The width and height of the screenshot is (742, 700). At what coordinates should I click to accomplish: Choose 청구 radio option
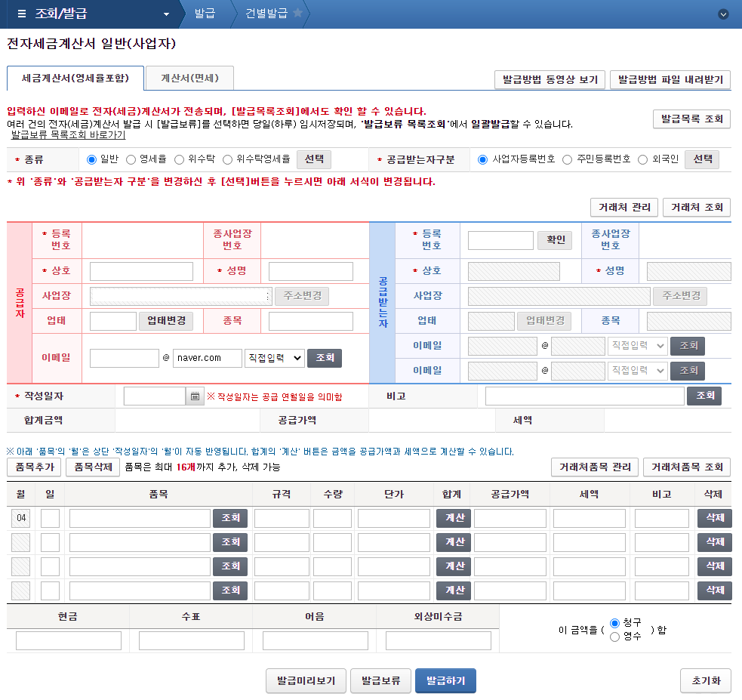pos(614,623)
